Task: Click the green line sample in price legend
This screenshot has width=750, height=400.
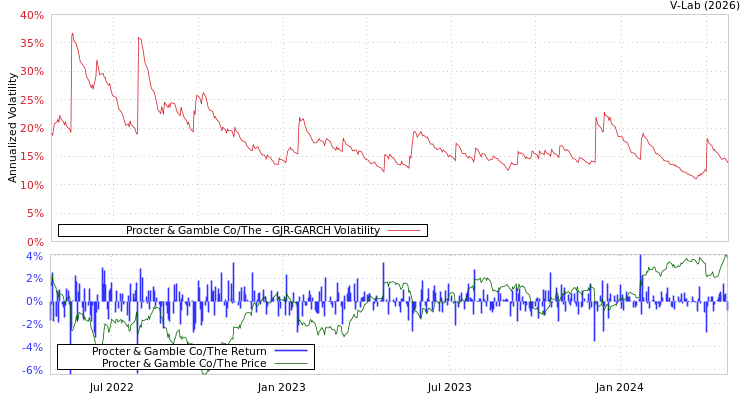Action: (x=290, y=363)
